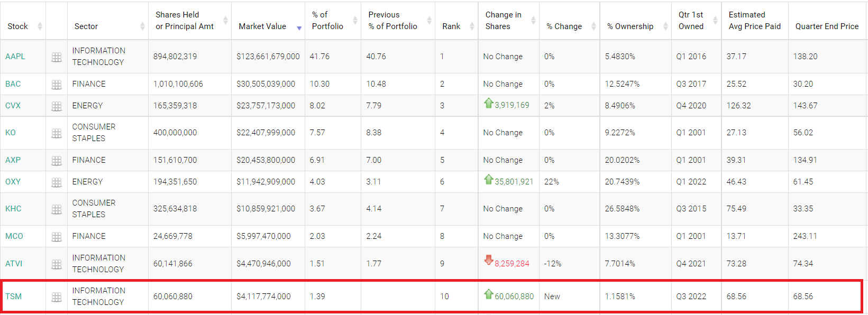
Task: Sort by % Change column header
Action: point(564,26)
